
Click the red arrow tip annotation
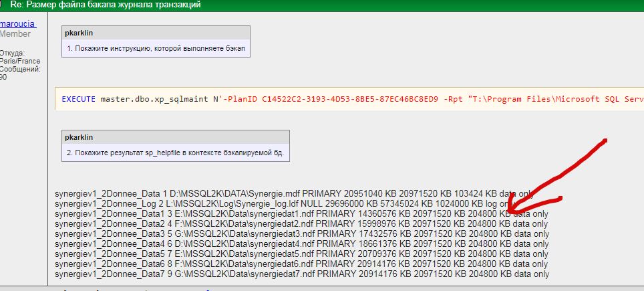(511, 209)
